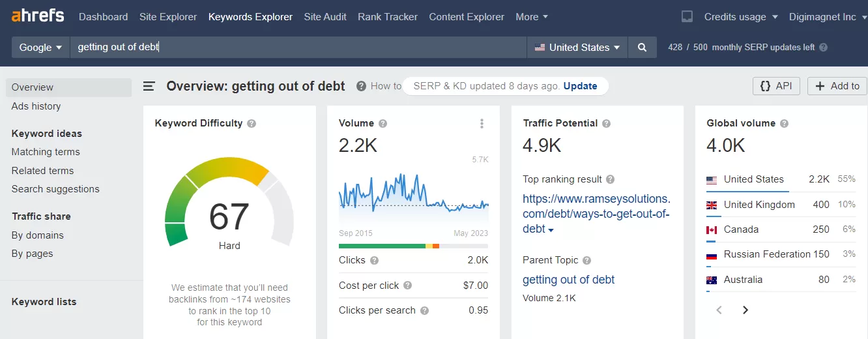Click the Global volume help icon

tap(785, 123)
